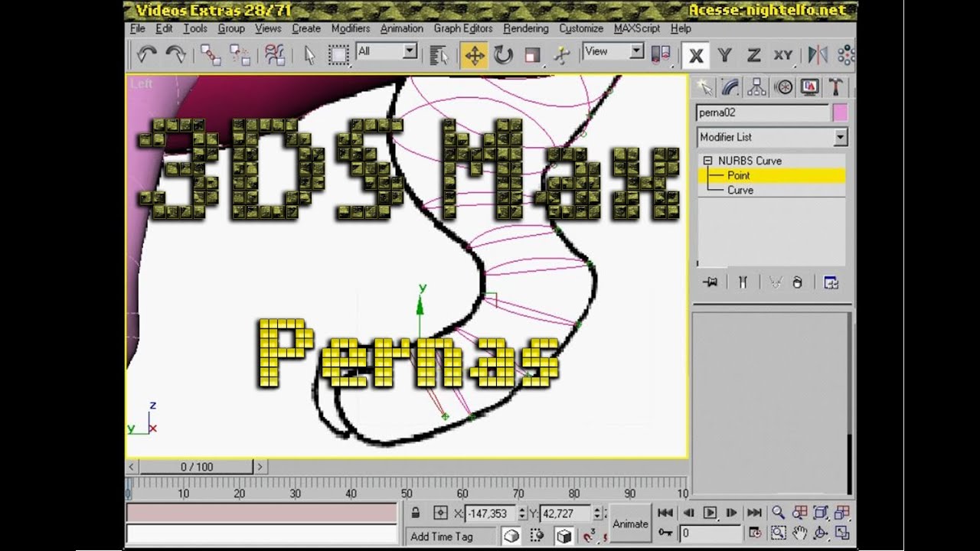Click Previous Frame button
The width and height of the screenshot is (980, 551).
coord(688,513)
